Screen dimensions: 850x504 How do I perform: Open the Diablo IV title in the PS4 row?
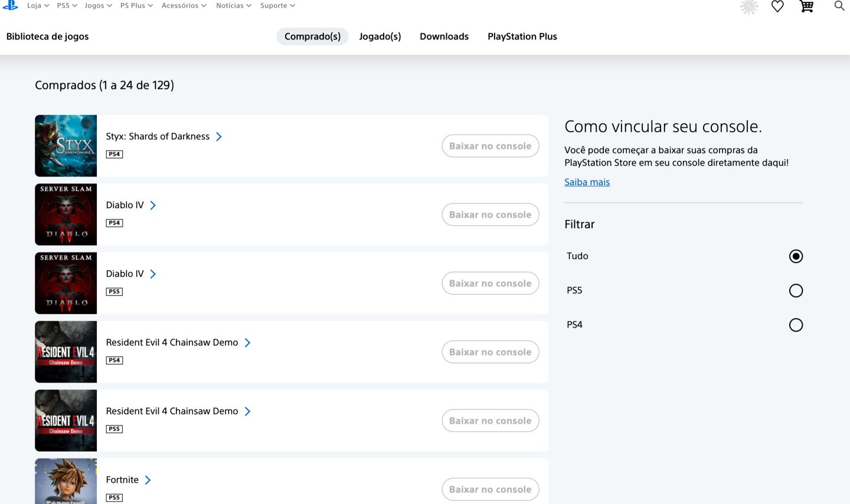(x=125, y=205)
